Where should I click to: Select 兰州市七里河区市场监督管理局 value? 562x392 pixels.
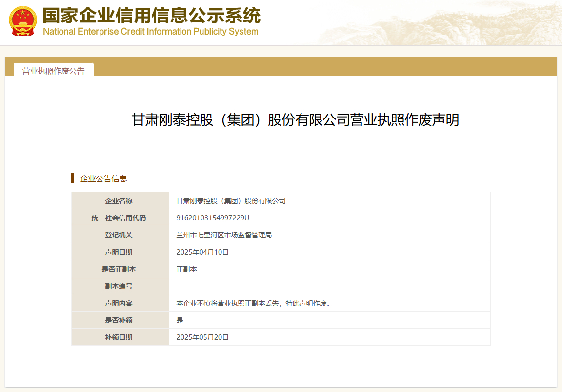click(224, 235)
